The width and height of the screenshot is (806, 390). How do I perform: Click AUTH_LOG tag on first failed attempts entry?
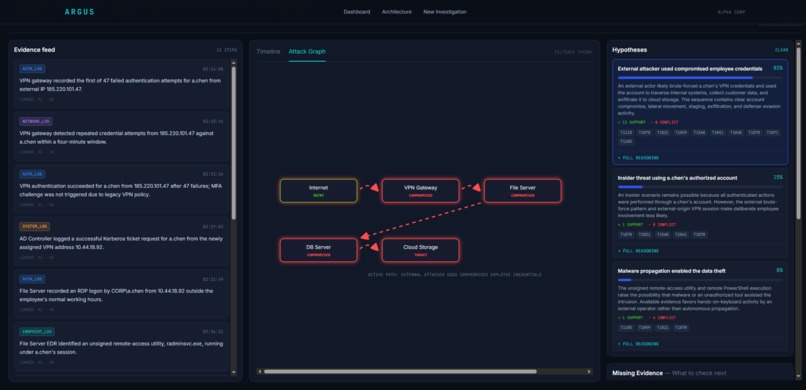pos(32,69)
